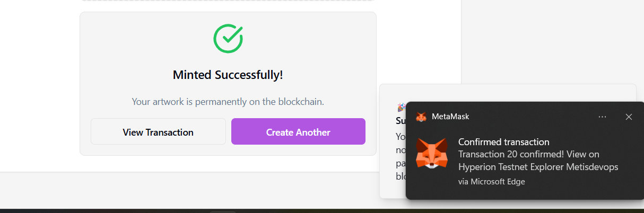This screenshot has width=644, height=213.
Task: Click the party popper emoji in the toast
Action: pyautogui.click(x=401, y=107)
